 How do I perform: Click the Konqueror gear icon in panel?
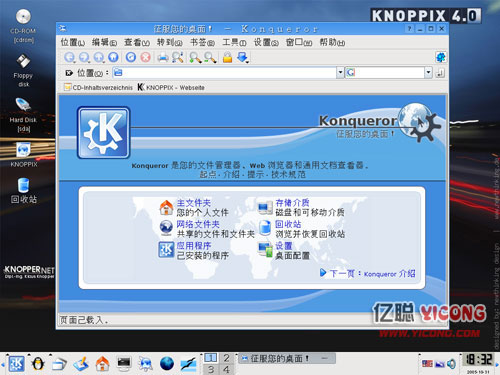coord(145,363)
